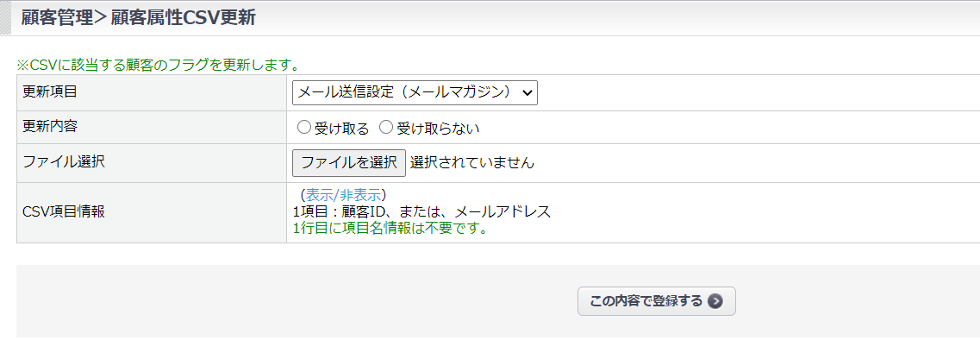Click the 選択されていません file status text
This screenshot has width=980, height=359.
(472, 162)
